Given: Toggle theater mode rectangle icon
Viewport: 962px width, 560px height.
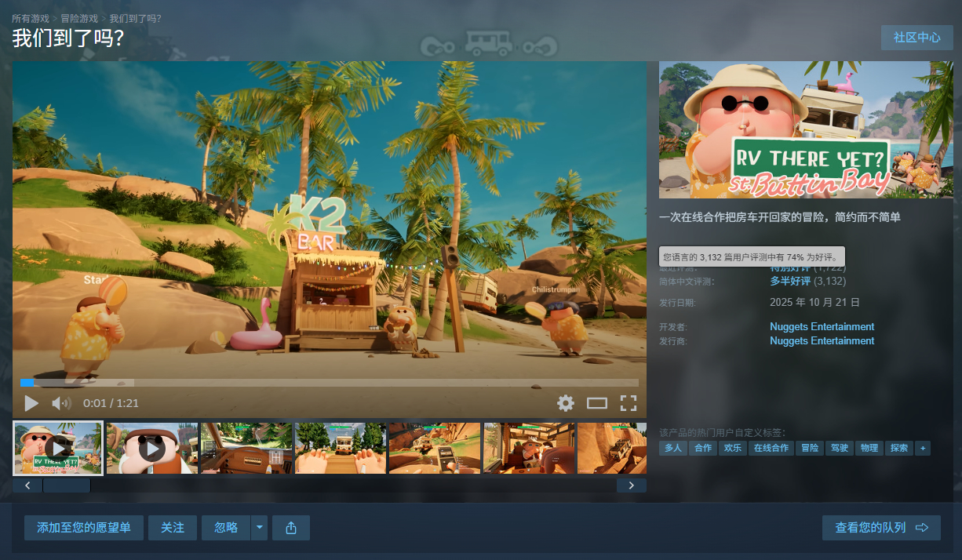Looking at the screenshot, I should click(597, 403).
